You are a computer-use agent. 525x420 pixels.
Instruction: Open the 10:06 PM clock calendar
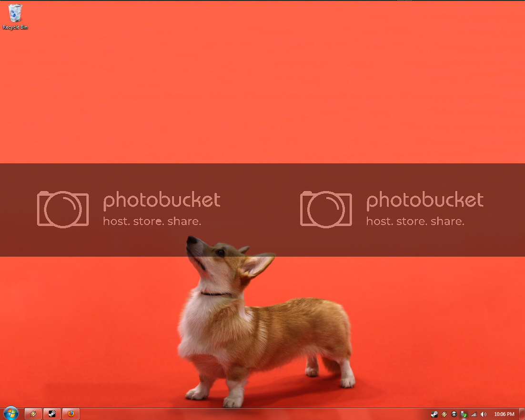(504, 414)
